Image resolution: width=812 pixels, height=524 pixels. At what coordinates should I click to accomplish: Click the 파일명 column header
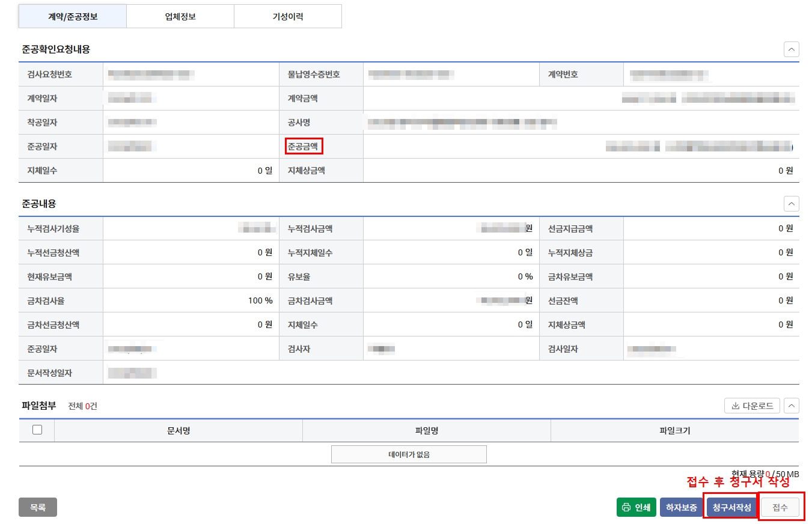tap(426, 430)
